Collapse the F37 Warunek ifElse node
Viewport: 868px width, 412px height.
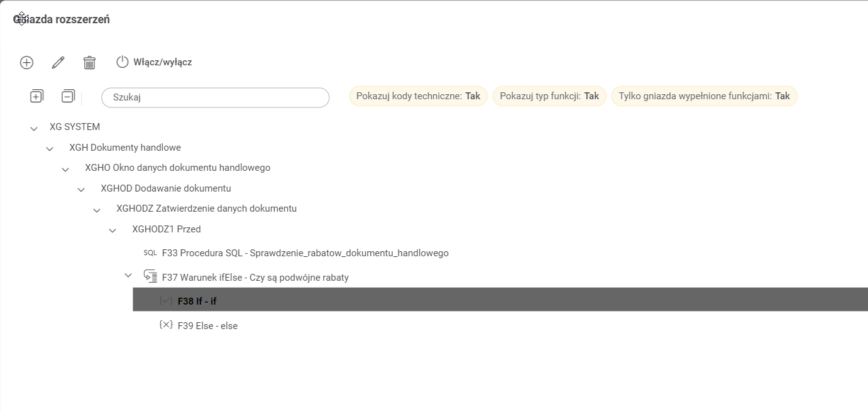[x=128, y=276]
